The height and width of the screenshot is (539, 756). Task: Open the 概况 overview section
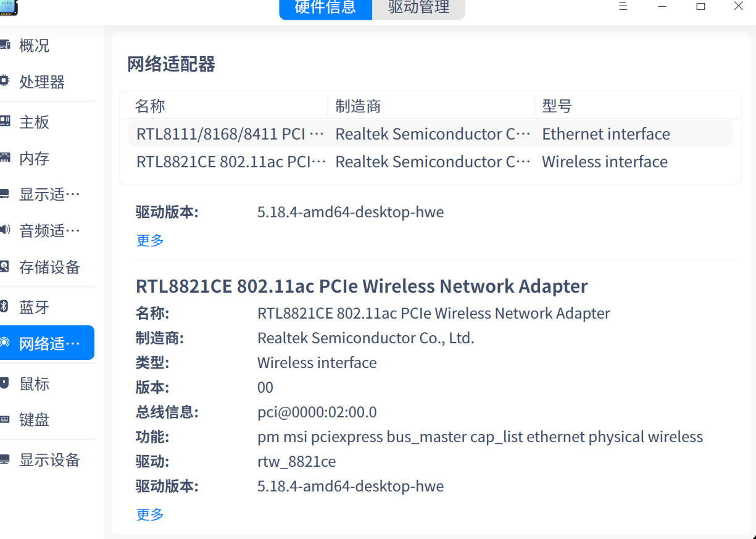point(34,45)
